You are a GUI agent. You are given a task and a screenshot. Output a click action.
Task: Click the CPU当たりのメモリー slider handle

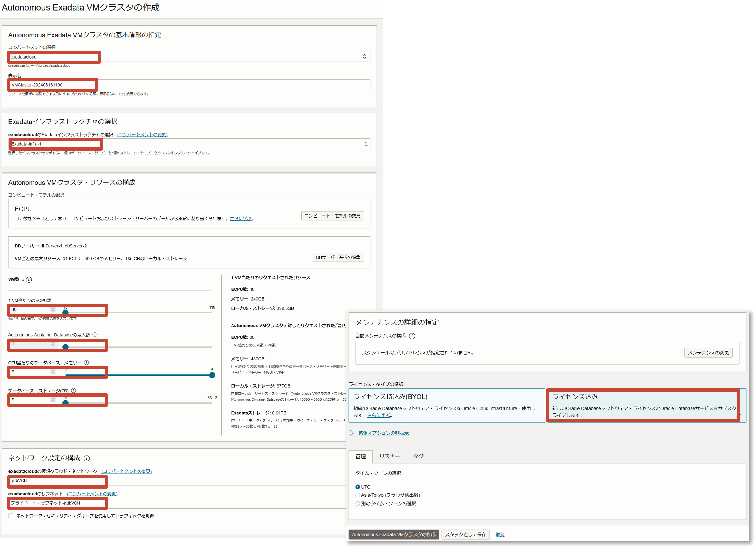click(x=212, y=375)
